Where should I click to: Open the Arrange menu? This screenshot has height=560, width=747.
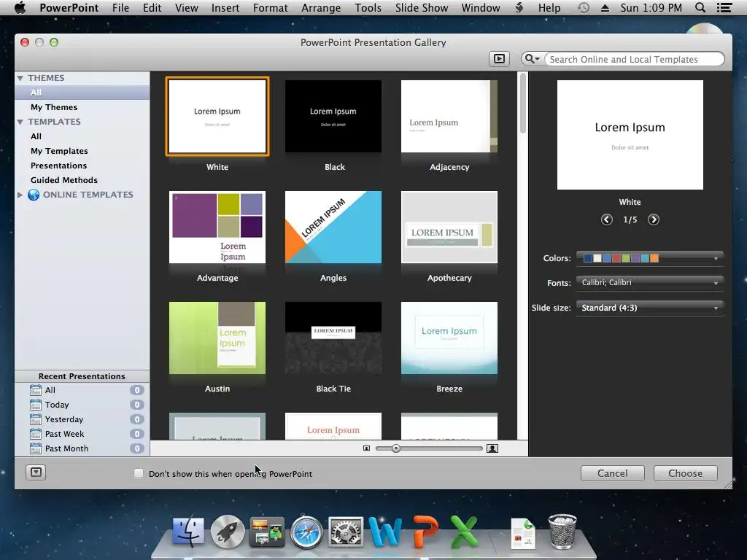click(321, 7)
